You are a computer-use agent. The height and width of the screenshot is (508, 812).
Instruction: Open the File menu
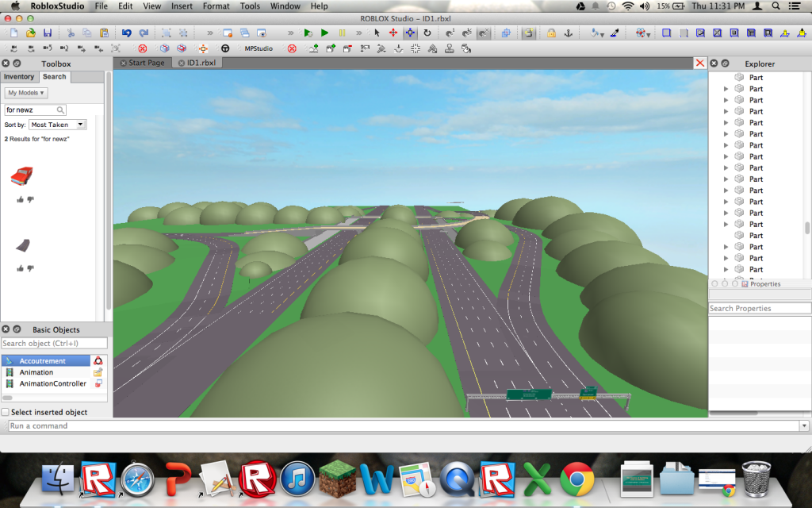[x=101, y=6]
